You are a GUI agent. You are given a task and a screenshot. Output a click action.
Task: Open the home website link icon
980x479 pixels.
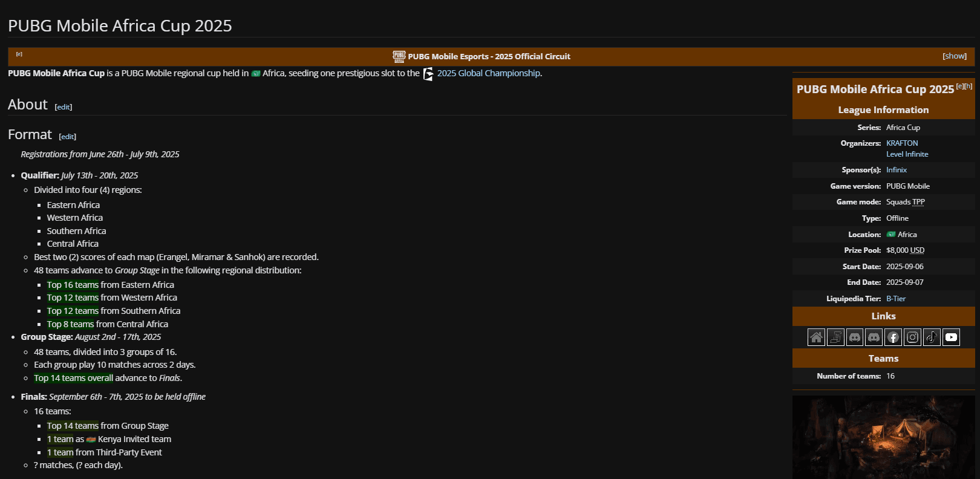(x=816, y=337)
